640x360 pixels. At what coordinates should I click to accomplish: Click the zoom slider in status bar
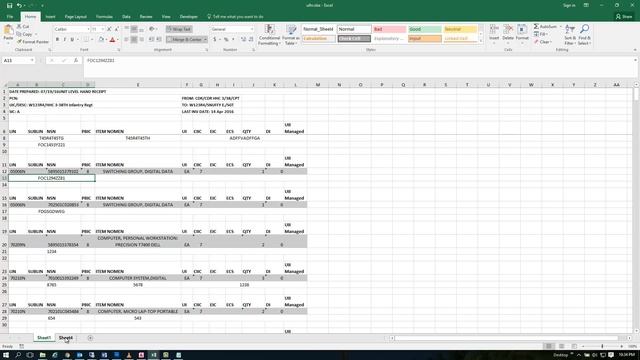pyautogui.click(x=602, y=346)
